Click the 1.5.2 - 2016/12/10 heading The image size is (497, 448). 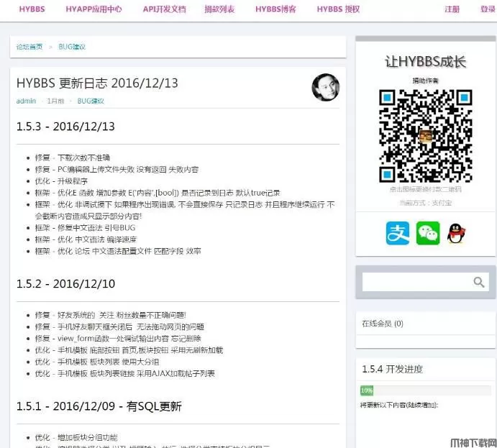pos(65,283)
